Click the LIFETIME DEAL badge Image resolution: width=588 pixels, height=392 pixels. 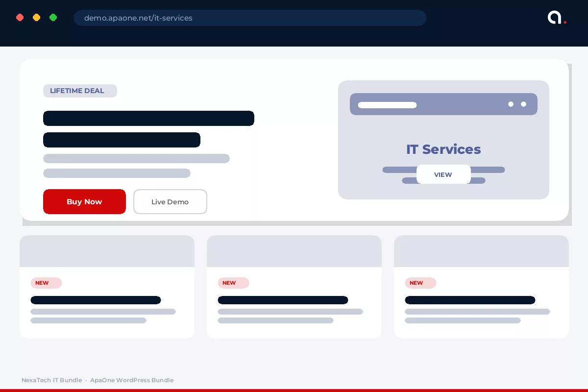pos(80,91)
